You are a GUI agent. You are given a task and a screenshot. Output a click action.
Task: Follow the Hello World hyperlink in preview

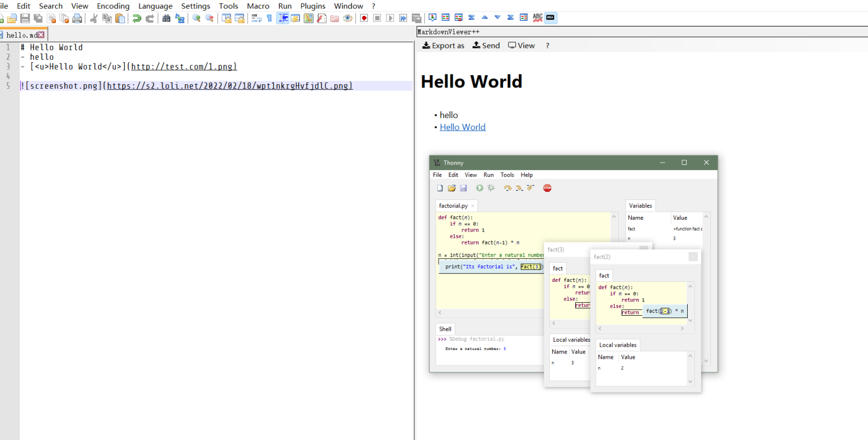(462, 127)
